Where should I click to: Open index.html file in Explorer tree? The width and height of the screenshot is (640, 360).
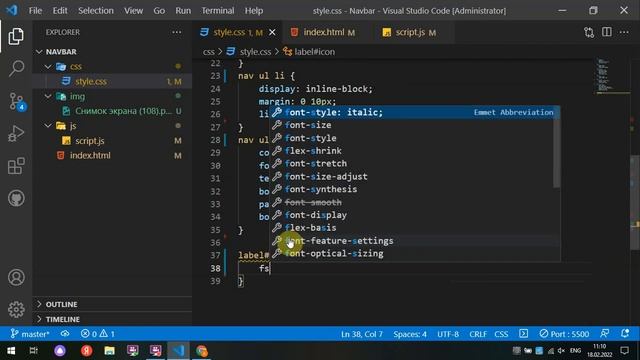(x=112, y=156)
